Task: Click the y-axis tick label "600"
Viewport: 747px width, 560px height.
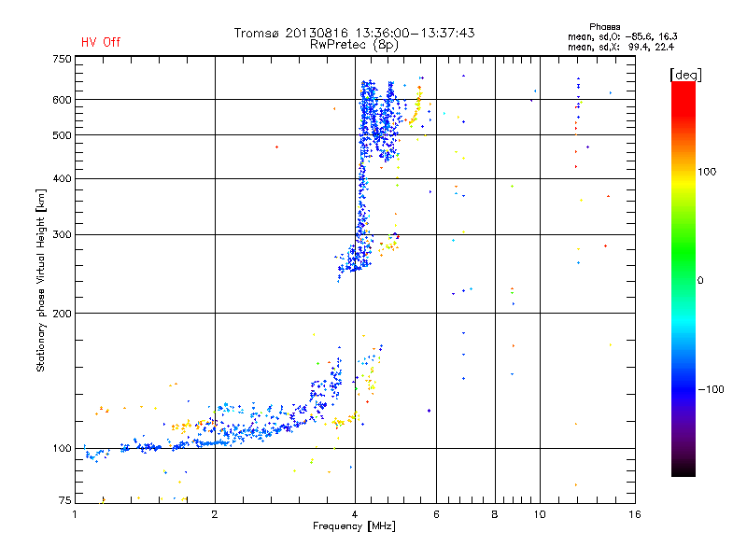Action: coord(62,100)
